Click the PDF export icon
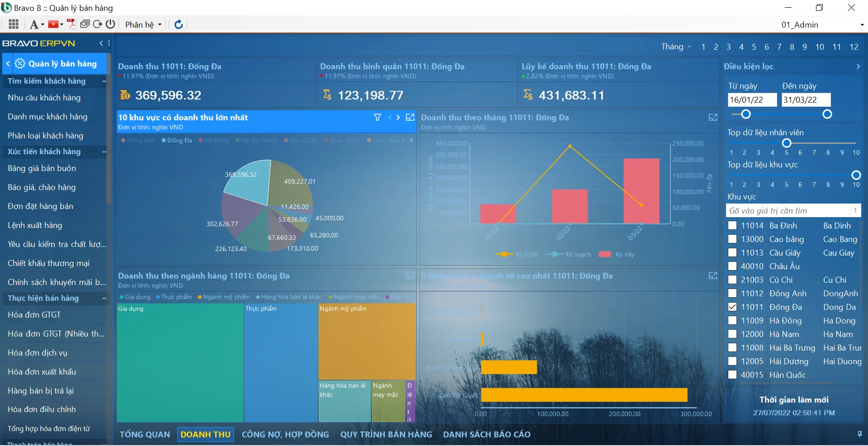The width and height of the screenshot is (868, 446). [71, 24]
